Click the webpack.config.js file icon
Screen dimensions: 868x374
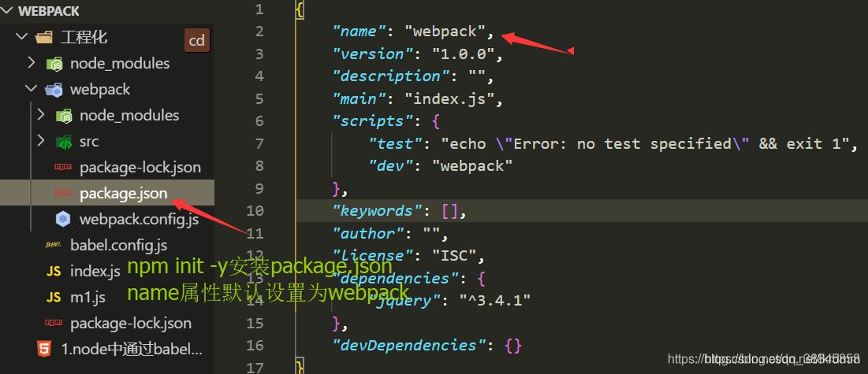pos(63,219)
